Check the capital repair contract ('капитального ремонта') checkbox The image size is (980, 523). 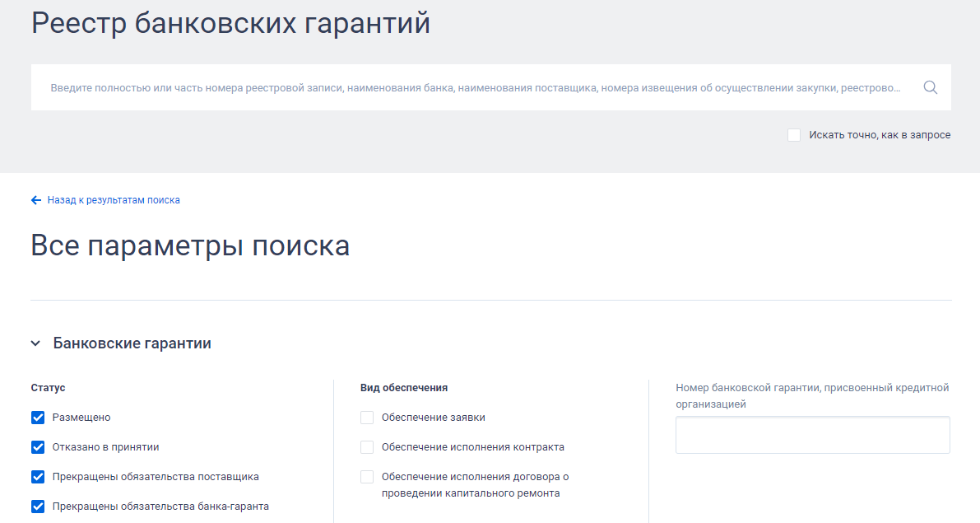(367, 477)
